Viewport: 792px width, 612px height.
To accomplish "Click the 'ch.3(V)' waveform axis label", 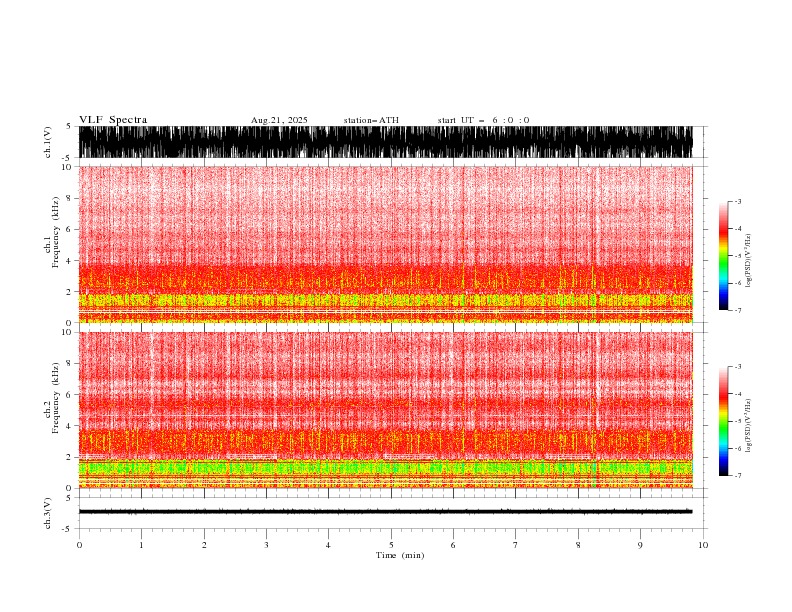I will (x=48, y=513).
